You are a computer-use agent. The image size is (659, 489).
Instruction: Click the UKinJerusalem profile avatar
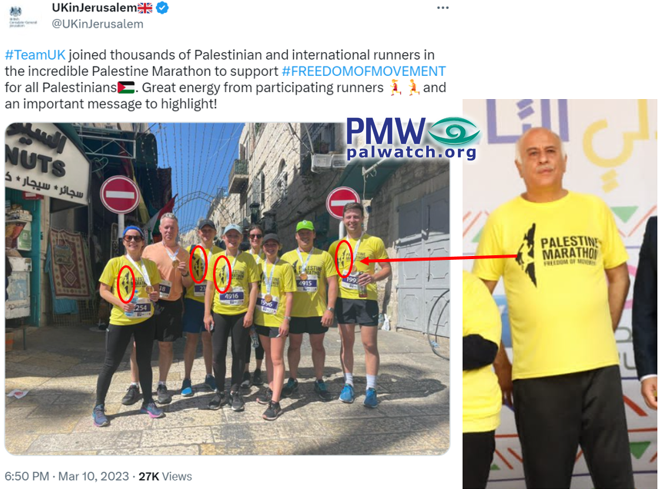coord(23,17)
